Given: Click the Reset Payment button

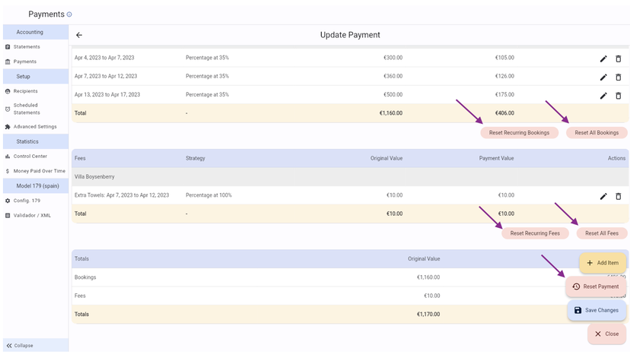Looking at the screenshot, I should coord(596,286).
